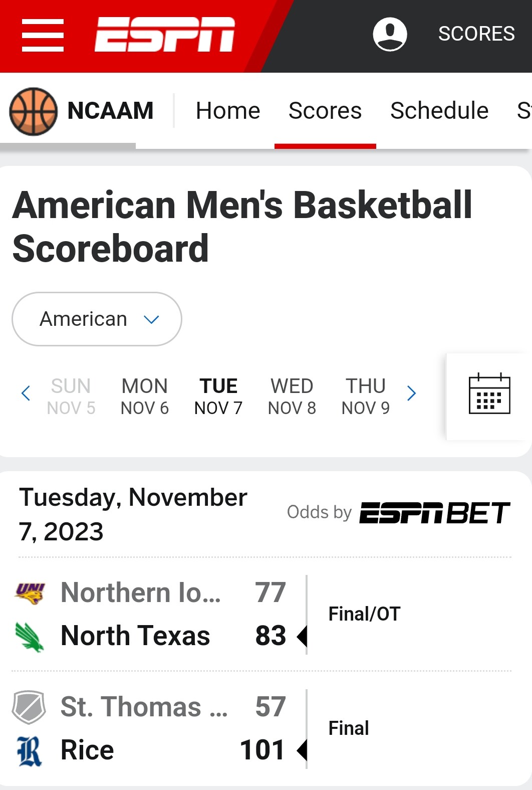Open SCORES in top bar
This screenshot has height=790, width=532.
pos(476,34)
